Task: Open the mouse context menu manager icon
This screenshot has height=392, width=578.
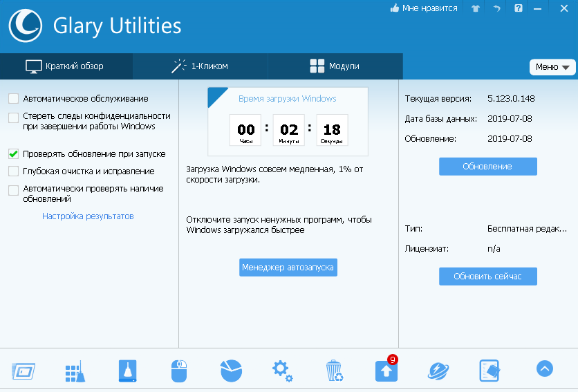Action: click(x=179, y=371)
